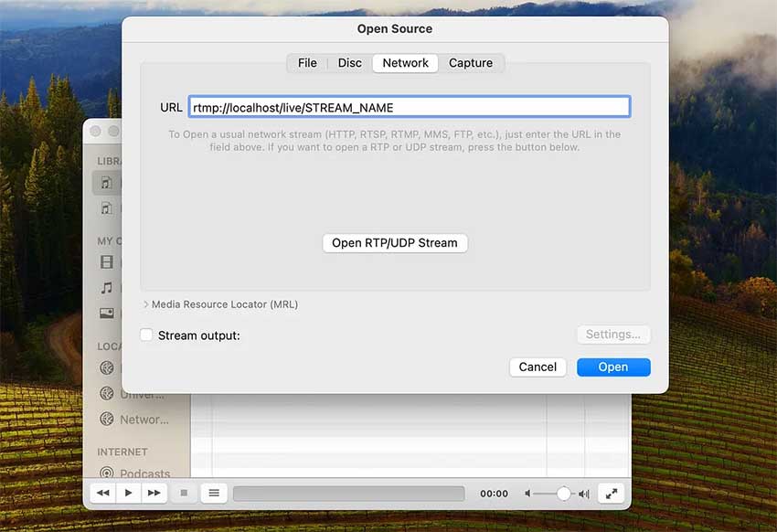777x532 pixels.
Task: Click the stop playback button
Action: [184, 493]
